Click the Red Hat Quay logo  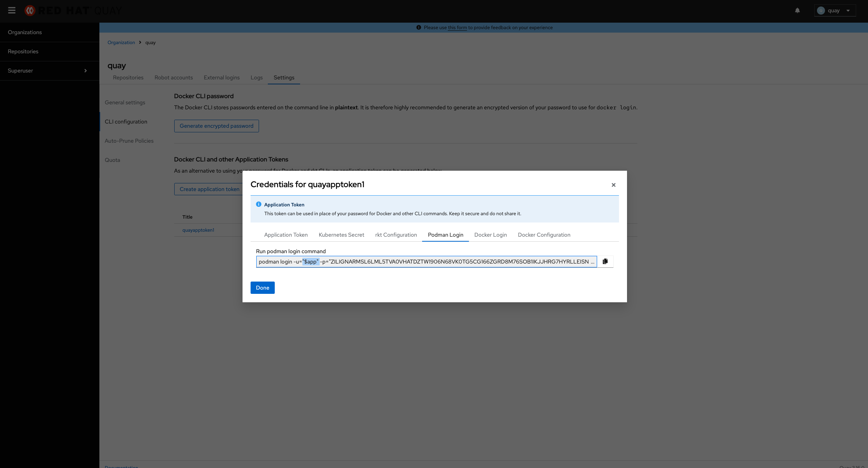pos(73,11)
